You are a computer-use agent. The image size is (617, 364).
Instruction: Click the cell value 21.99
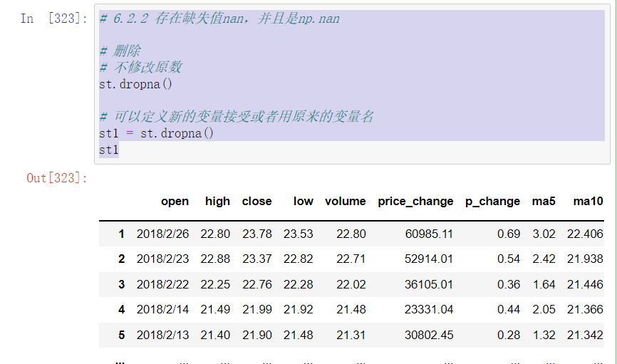pyautogui.click(x=257, y=310)
